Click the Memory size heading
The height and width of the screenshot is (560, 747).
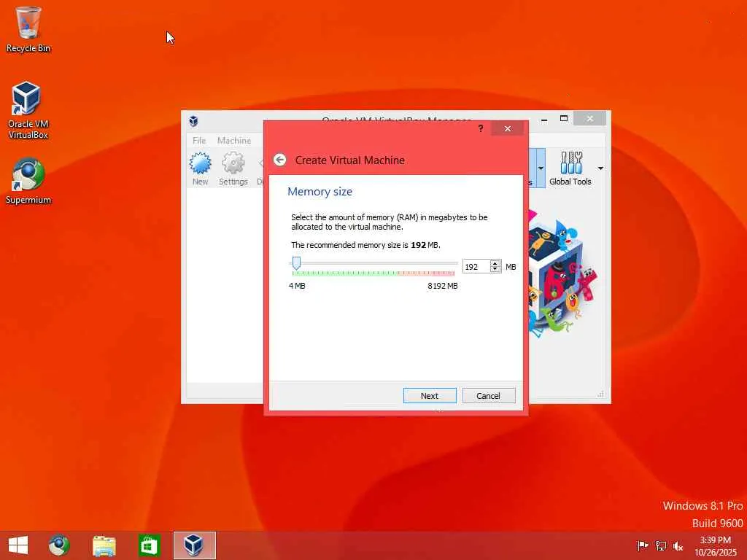coord(320,192)
